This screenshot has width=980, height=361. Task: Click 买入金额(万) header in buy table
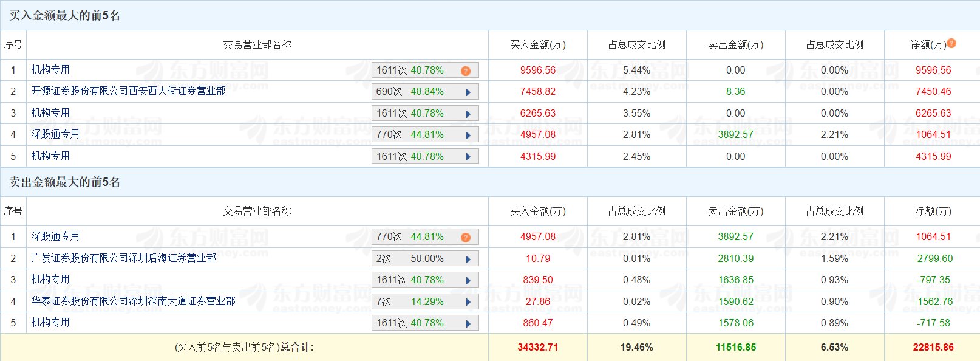(x=537, y=45)
